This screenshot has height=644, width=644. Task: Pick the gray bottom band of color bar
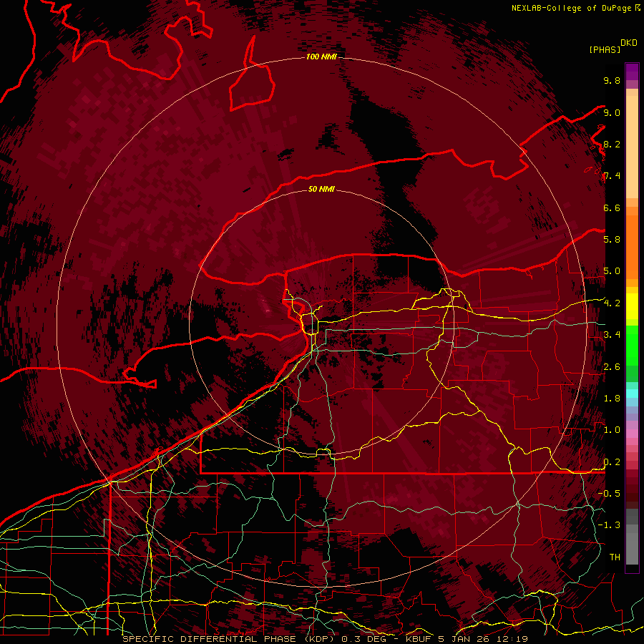point(632,546)
